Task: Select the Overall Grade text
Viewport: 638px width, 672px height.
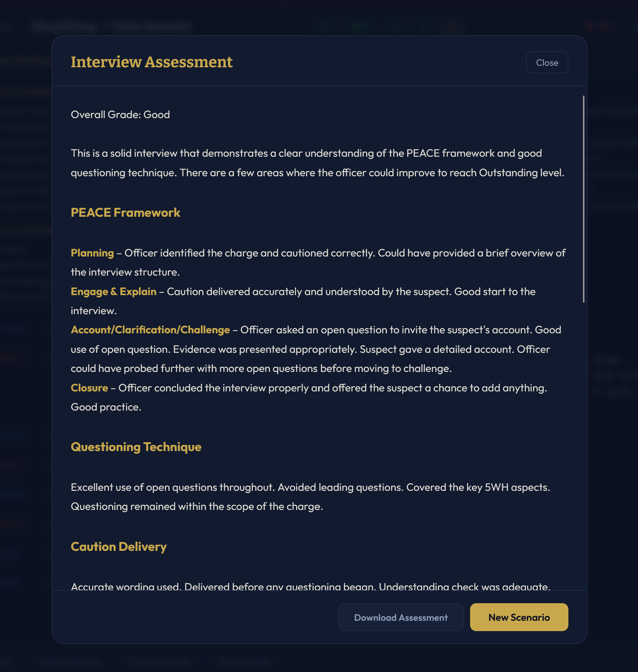Action: [120, 114]
